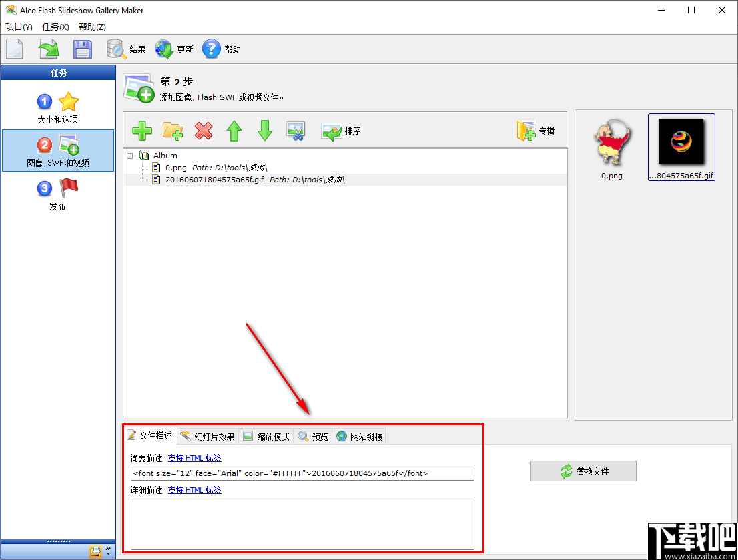The height and width of the screenshot is (560, 738).
Task: Select step 2 图像, SWF 和视频
Action: click(58, 151)
